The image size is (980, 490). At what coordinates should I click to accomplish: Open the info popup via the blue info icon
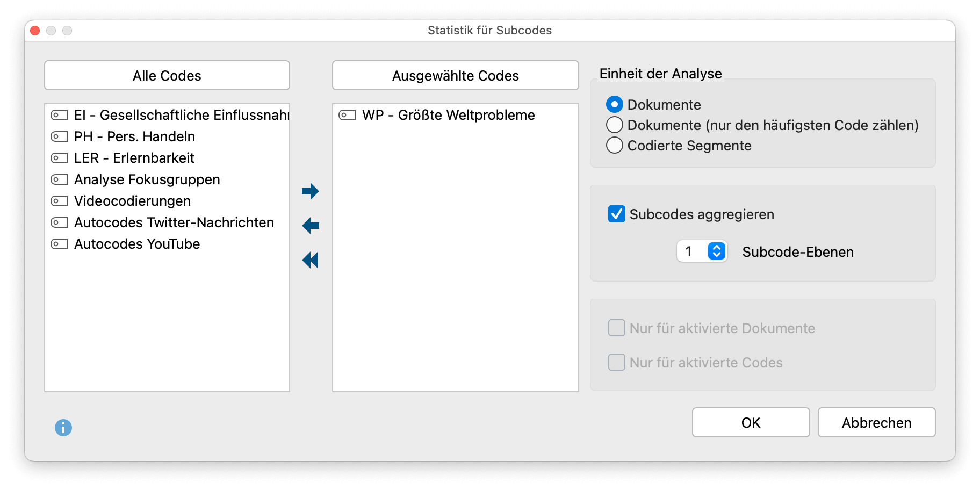point(64,428)
